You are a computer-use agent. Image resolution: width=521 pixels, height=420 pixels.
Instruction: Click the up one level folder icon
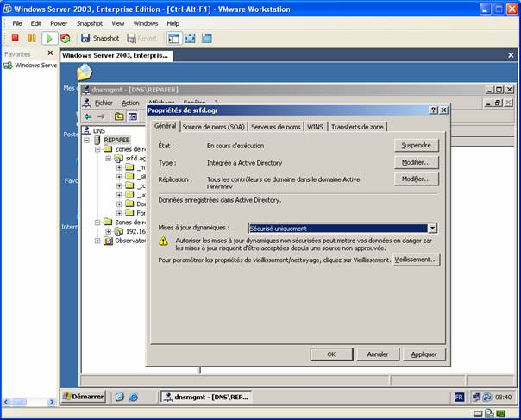119,116
